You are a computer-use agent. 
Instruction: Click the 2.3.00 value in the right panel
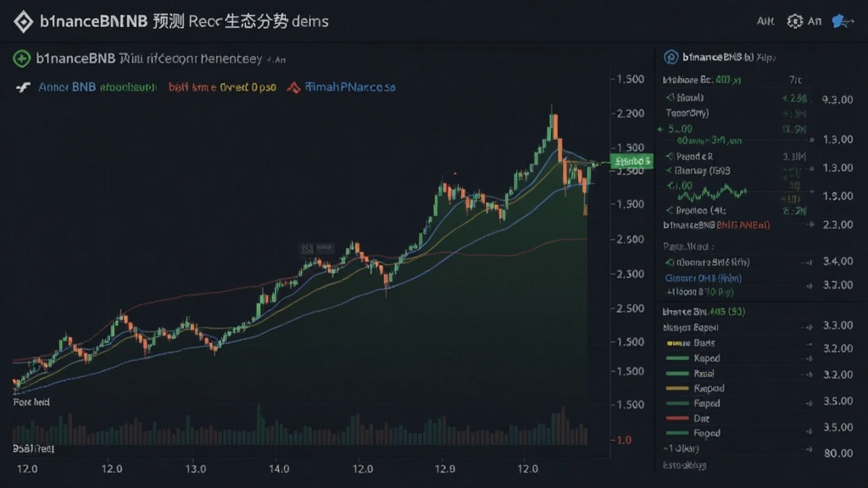[837, 225]
